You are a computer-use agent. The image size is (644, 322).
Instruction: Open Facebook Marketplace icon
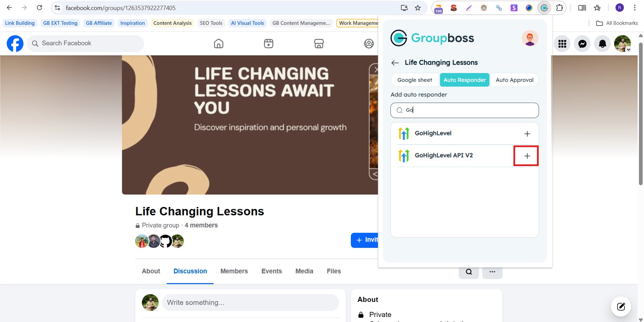coord(319,44)
